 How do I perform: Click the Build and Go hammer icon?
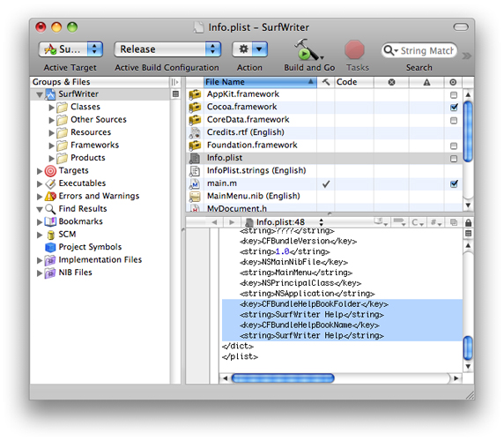pyautogui.click(x=308, y=49)
